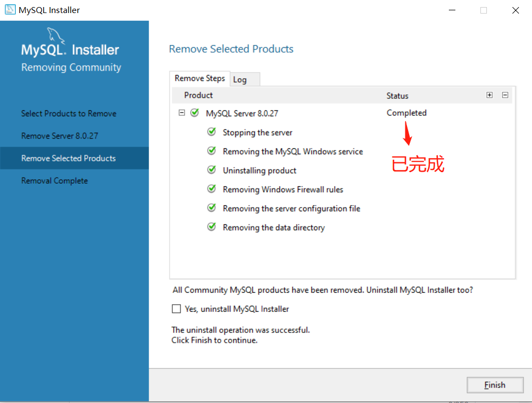The image size is (532, 403).
Task: Click the collapse-all minus icon above Status column
Action: coord(505,95)
